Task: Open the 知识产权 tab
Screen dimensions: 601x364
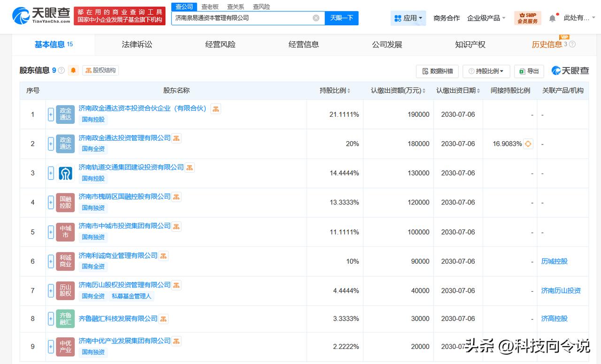Action: click(470, 45)
